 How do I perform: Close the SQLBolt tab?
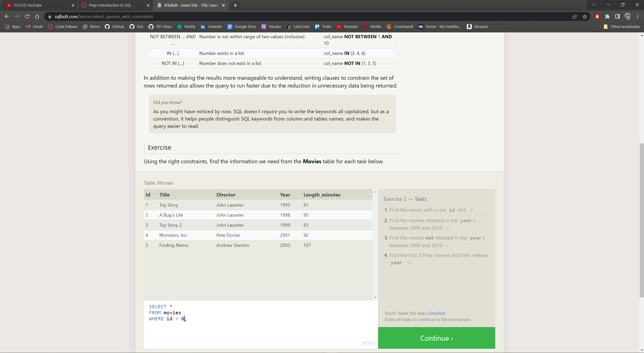pyautogui.click(x=223, y=5)
